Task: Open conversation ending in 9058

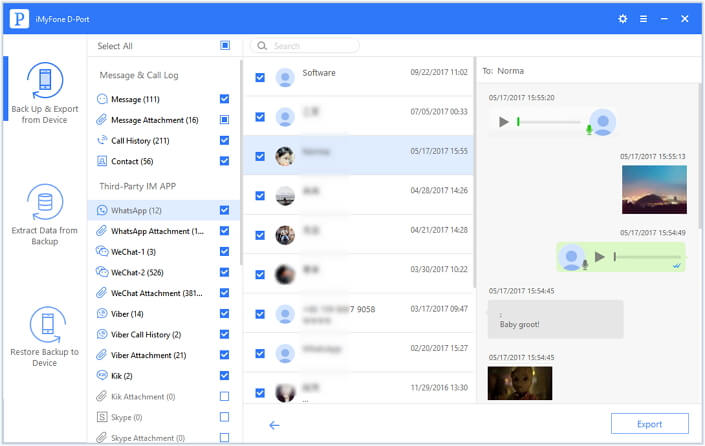Action: [358, 313]
